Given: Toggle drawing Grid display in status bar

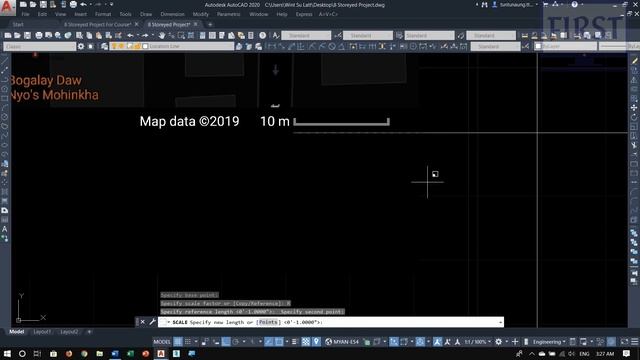Looking at the screenshot, I should 178,342.
